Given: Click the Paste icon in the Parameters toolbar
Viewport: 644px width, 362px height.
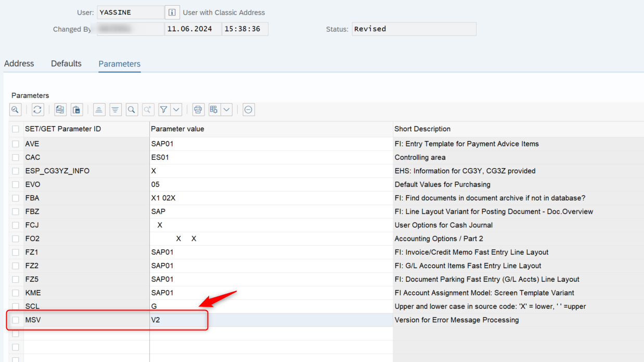Looking at the screenshot, I should [x=76, y=109].
